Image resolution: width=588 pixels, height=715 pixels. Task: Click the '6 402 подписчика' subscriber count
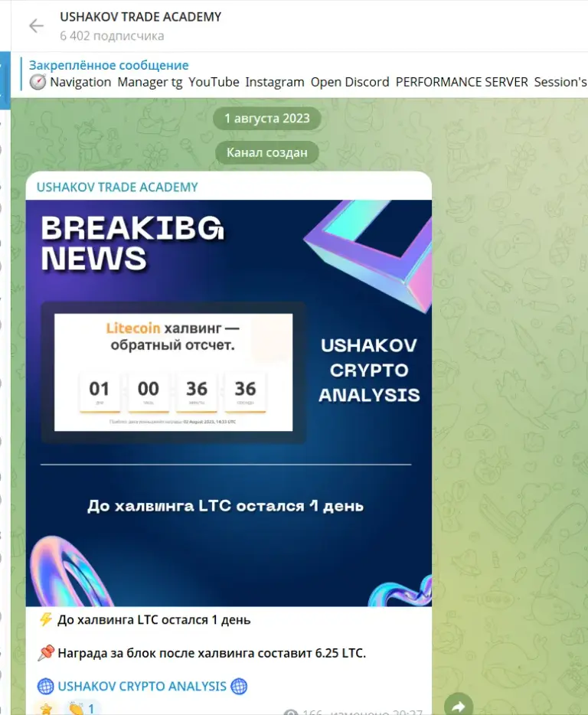point(112,36)
